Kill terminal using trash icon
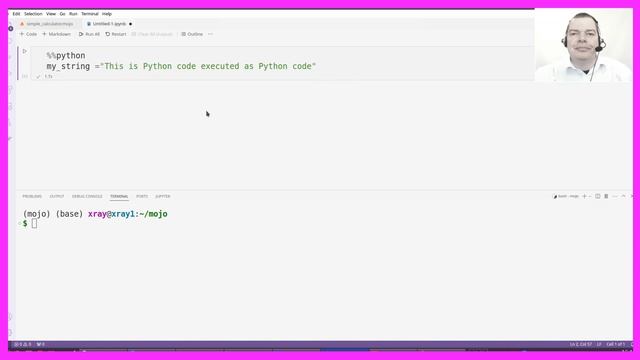This screenshot has width=640, height=360. [606, 196]
